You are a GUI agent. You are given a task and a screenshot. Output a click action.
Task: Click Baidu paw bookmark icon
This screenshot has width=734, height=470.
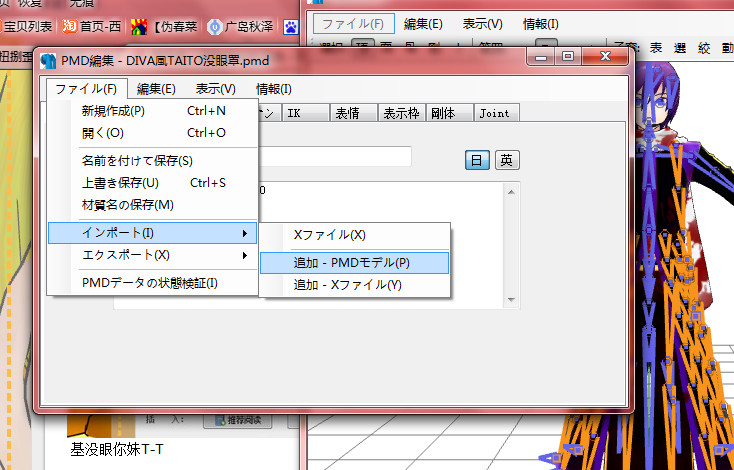point(291,27)
